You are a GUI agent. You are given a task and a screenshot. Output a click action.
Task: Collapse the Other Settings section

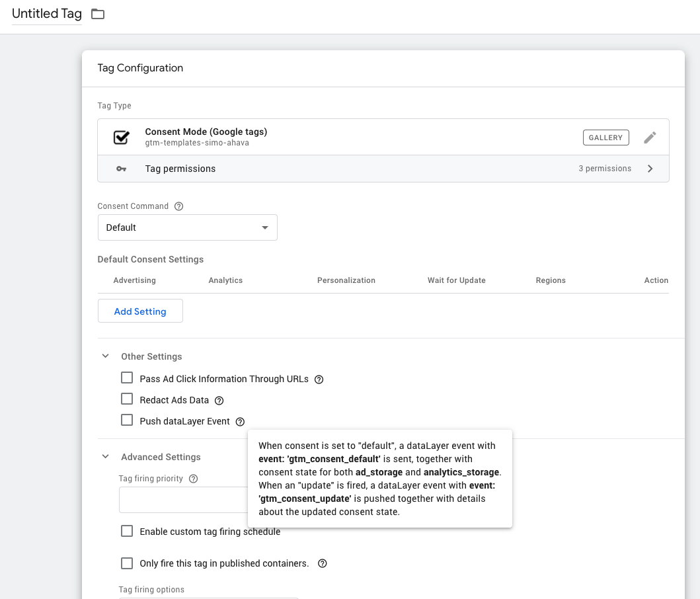coord(106,356)
